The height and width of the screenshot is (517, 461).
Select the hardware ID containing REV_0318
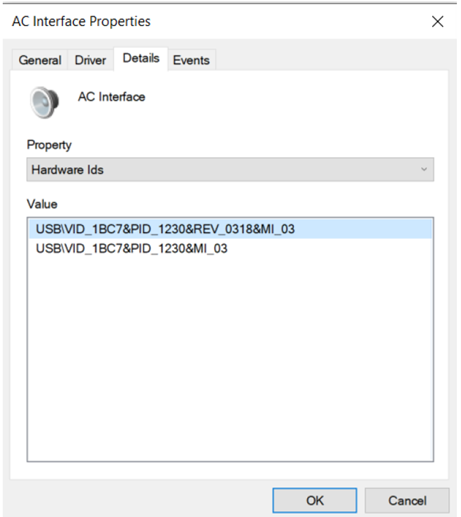pyautogui.click(x=230, y=229)
